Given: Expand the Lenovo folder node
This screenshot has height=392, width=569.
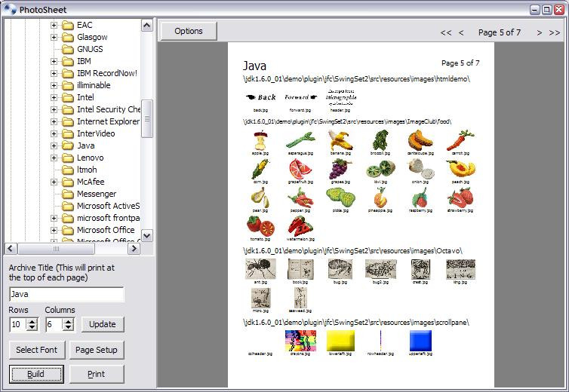Looking at the screenshot, I should point(54,158).
